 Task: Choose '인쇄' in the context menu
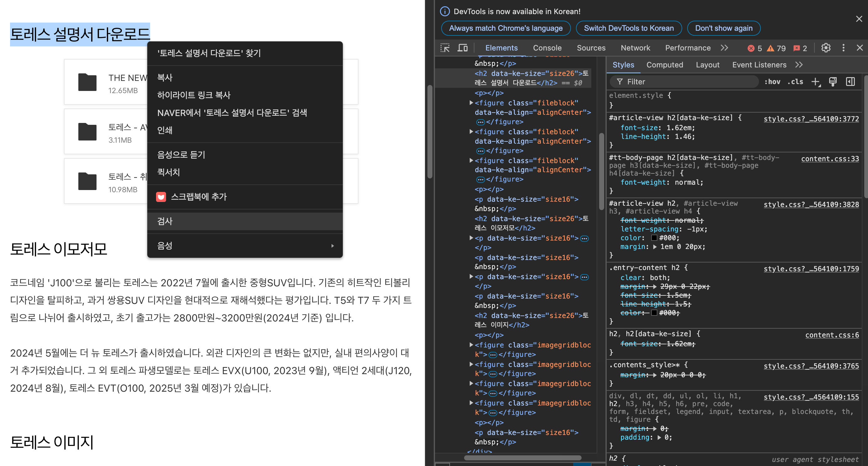click(245, 130)
